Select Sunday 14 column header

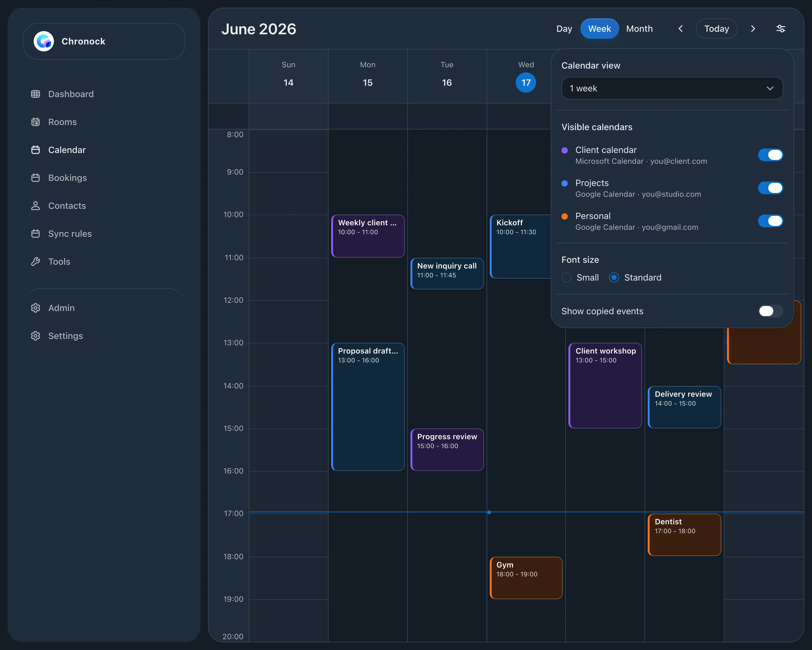pyautogui.click(x=288, y=76)
